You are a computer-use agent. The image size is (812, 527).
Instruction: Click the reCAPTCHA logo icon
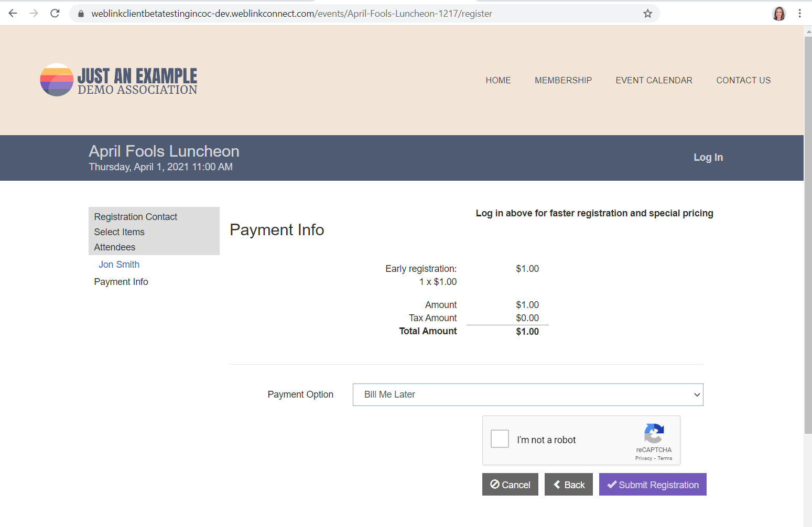click(654, 433)
